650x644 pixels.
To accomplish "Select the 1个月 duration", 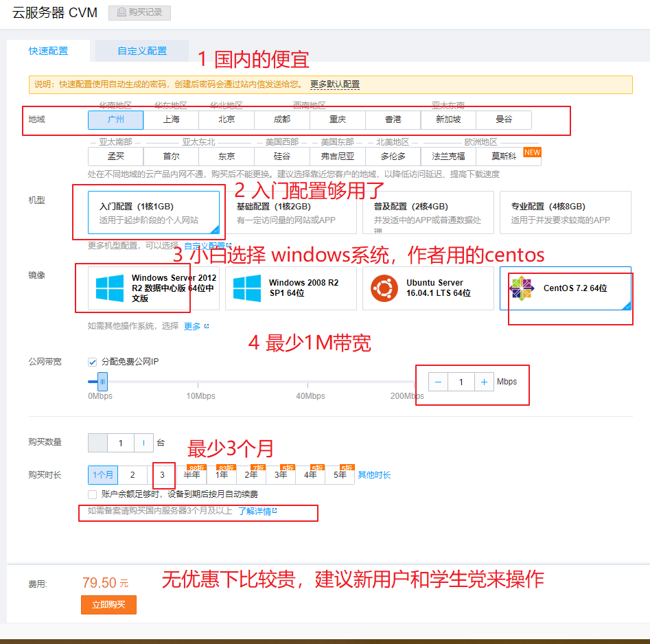I will click(x=103, y=475).
